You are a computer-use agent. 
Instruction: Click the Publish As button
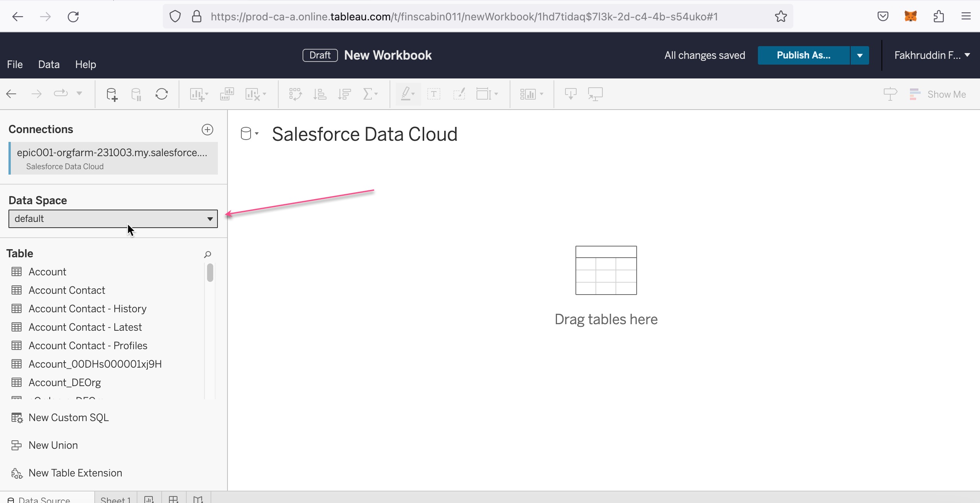804,55
